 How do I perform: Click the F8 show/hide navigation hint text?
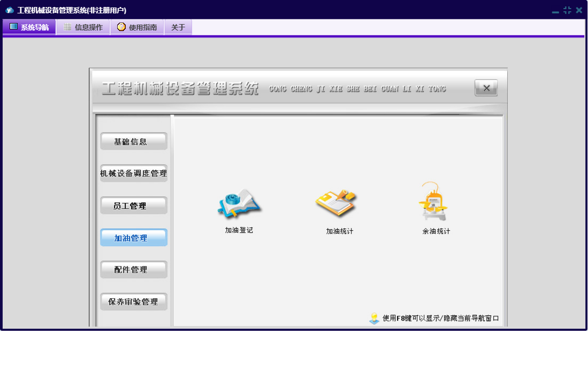441,318
